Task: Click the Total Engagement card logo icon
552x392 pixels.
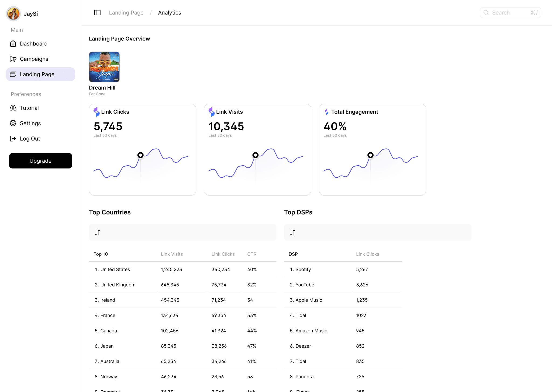Action: pos(327,112)
